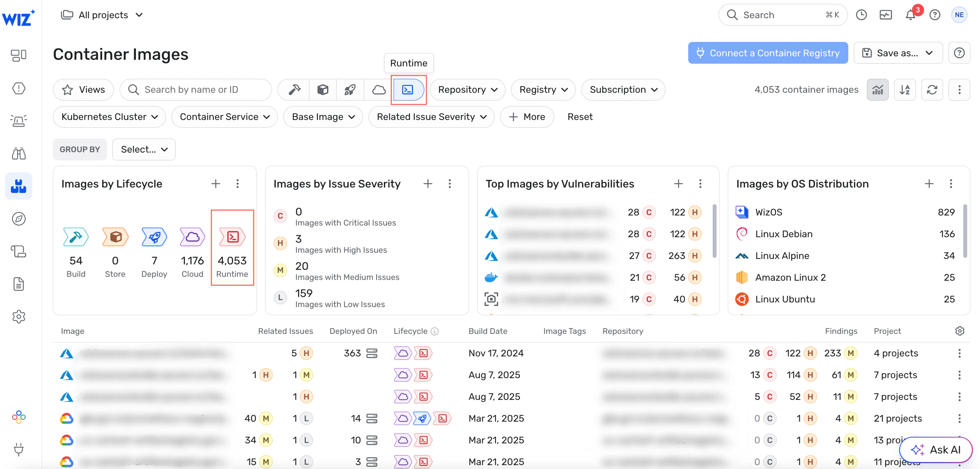Toggle the Store lifecycle filter
This screenshot has width=980, height=469.
pos(323,90)
